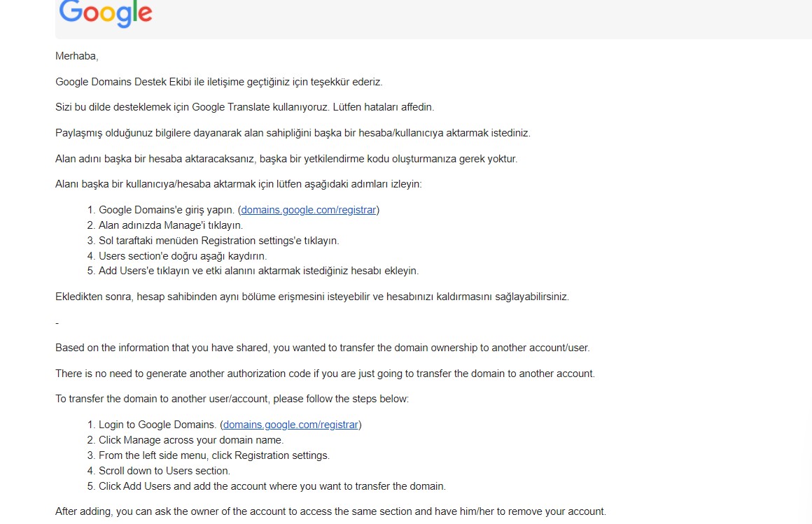The width and height of the screenshot is (812, 524).
Task: Click the 'After adding, you can ask' sentence
Action: pos(331,511)
